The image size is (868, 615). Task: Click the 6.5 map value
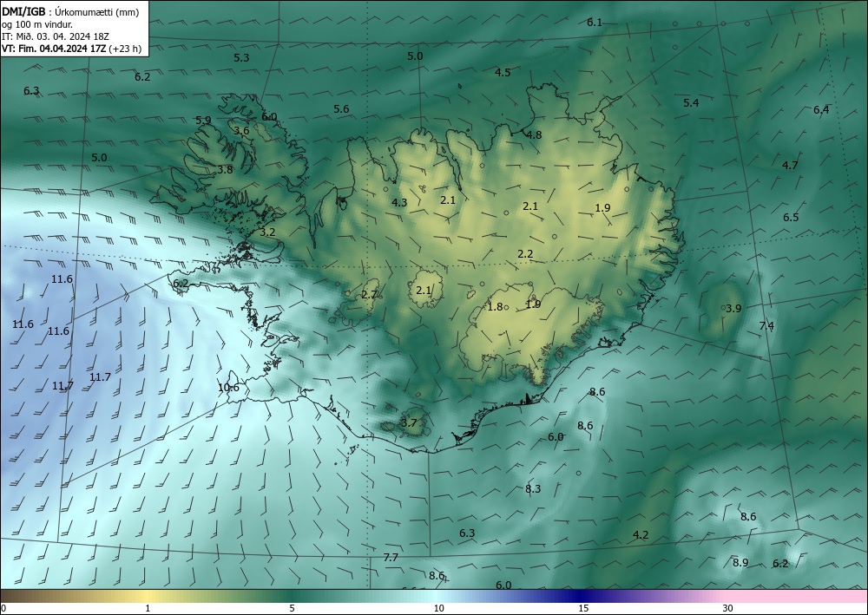(x=791, y=218)
